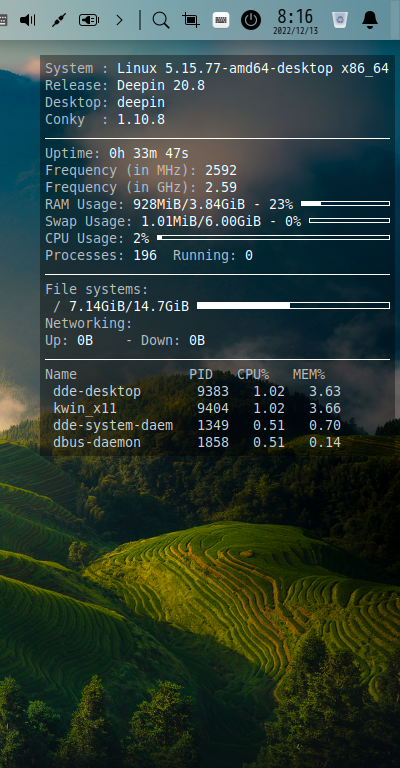Select the dde-system-daem process name
400x768 pixels.
click(x=113, y=426)
